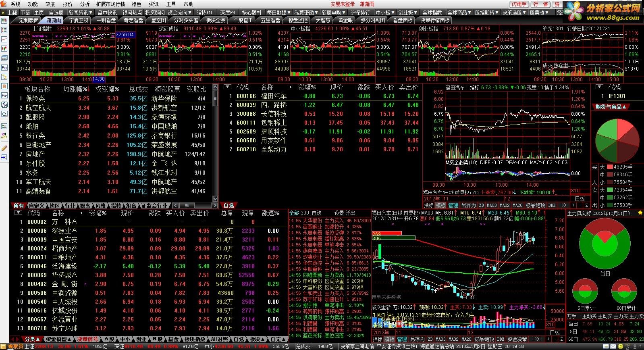
Task: Open 扩展市场行情 menu
Action: click(x=110, y=4)
